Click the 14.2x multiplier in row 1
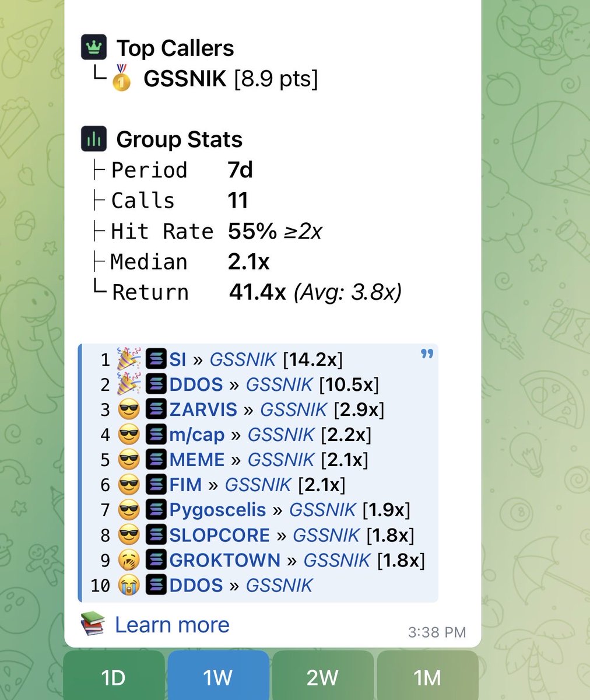Screen dimensions: 590x700 pyautogui.click(x=312, y=359)
